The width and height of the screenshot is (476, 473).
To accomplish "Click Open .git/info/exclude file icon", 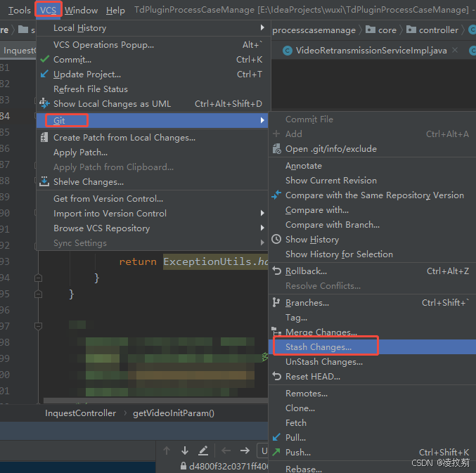I will [276, 149].
